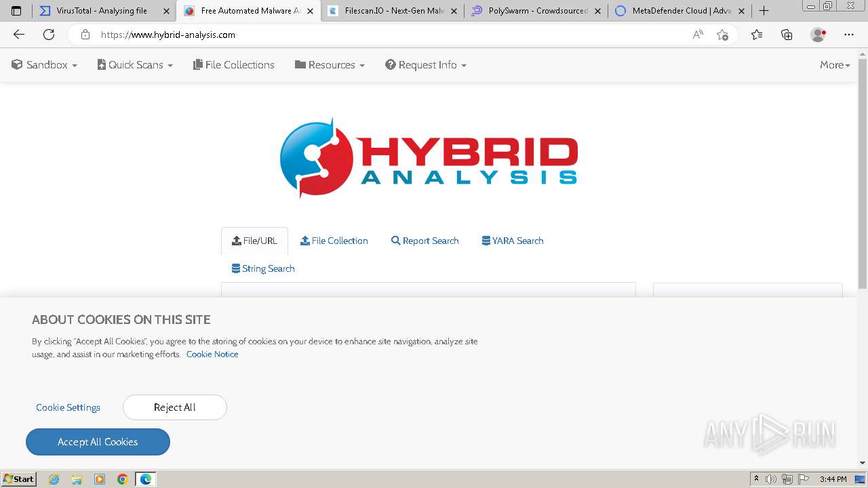Switch to PolySwarm tab
Viewport: 868px width, 488px height.
[536, 11]
